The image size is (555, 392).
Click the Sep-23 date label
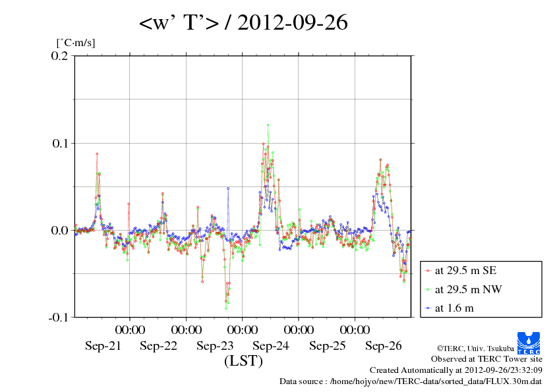pyautogui.click(x=215, y=345)
